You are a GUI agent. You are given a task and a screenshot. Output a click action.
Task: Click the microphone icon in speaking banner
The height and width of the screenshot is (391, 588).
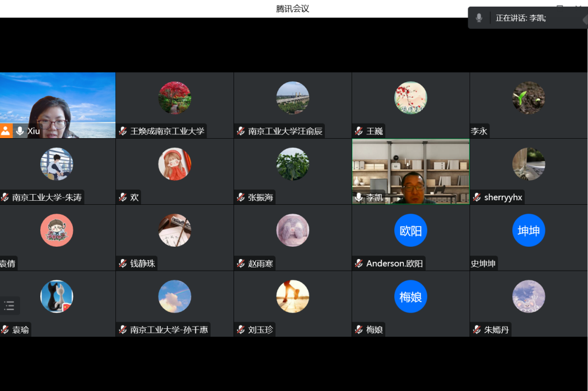479,18
